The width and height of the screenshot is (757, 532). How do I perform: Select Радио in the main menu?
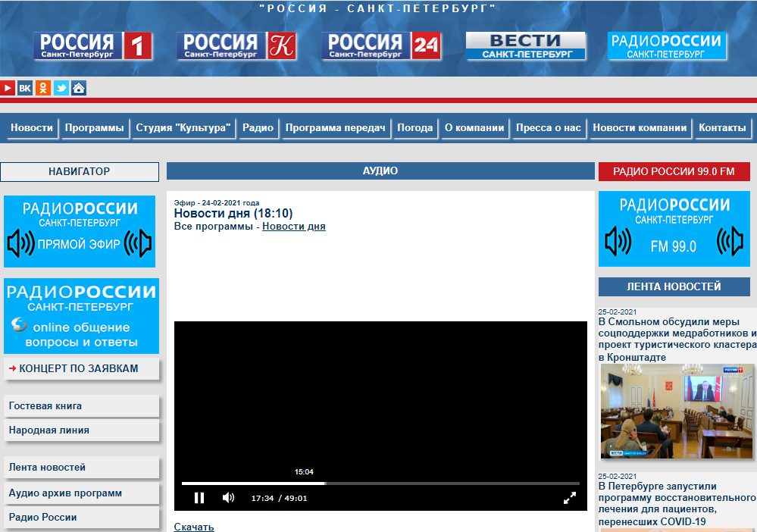pyautogui.click(x=258, y=128)
